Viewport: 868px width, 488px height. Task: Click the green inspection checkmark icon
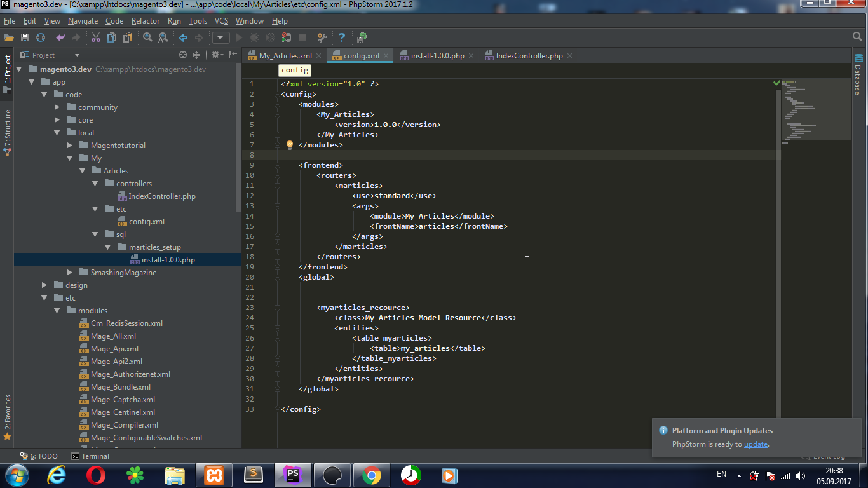point(776,83)
